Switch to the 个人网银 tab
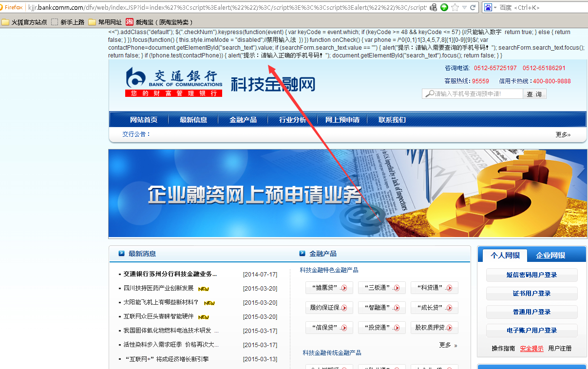 coord(505,255)
